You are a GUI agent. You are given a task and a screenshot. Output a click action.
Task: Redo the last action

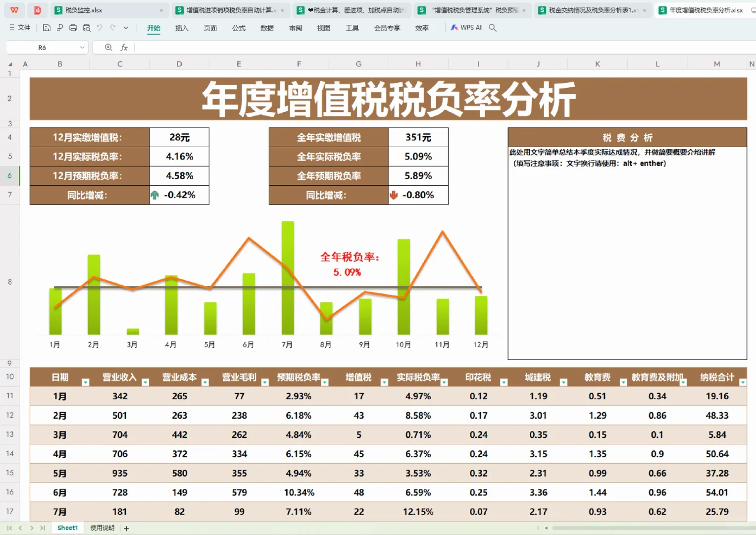pos(111,28)
